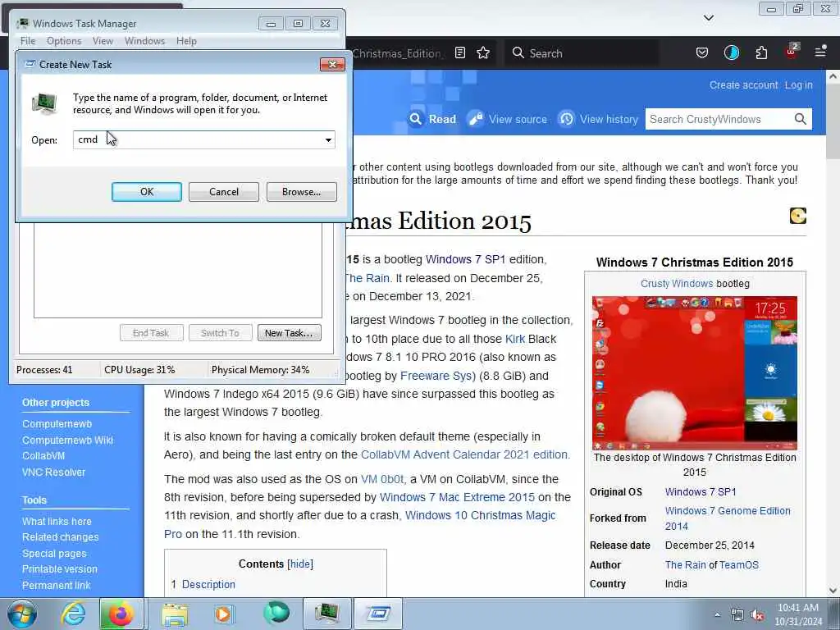Click the muted volume tray icon

click(x=757, y=615)
